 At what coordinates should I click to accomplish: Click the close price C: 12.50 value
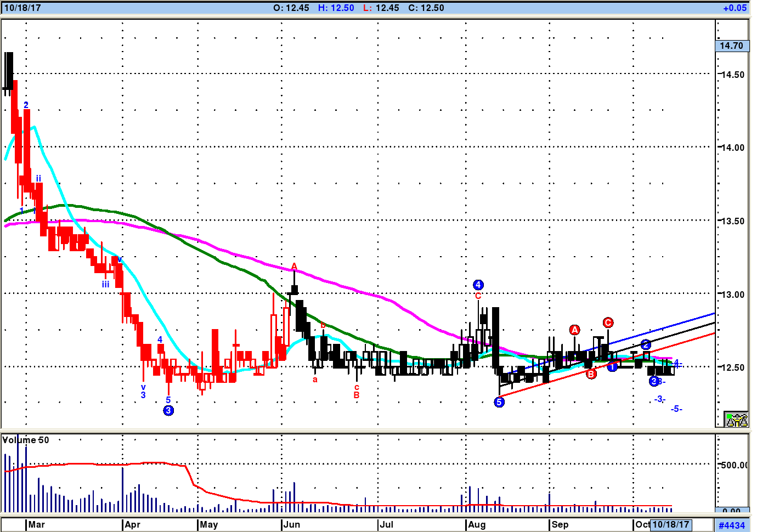pos(426,8)
